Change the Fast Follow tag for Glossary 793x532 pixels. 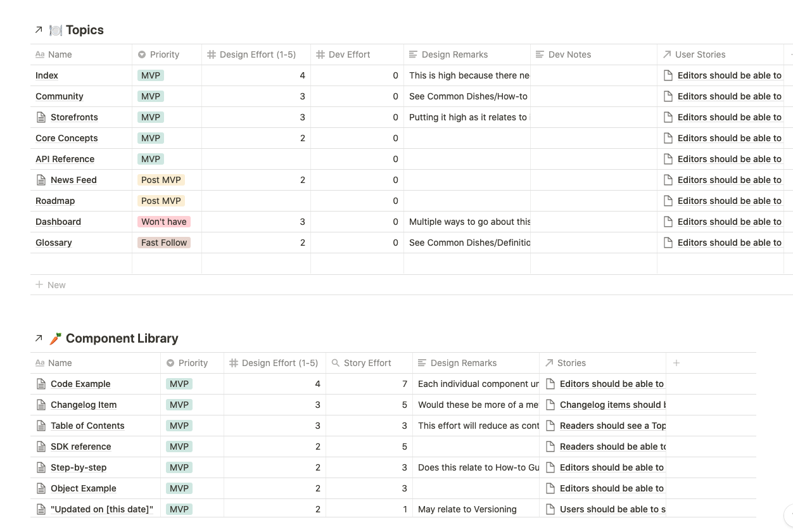point(164,243)
